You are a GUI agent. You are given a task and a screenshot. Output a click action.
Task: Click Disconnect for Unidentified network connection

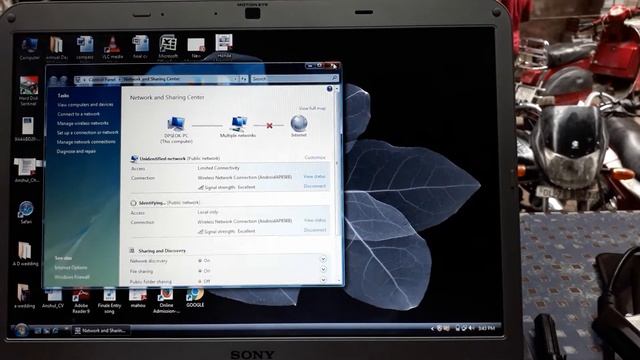point(315,186)
